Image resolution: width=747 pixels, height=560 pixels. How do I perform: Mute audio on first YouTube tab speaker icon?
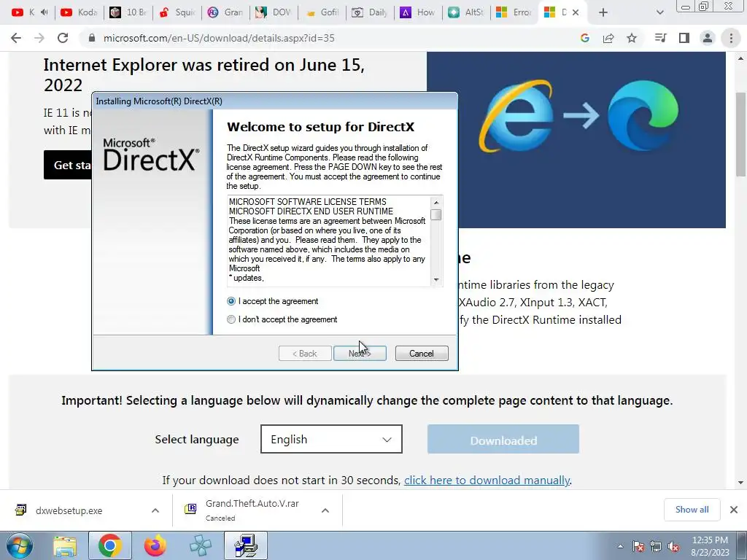44,12
